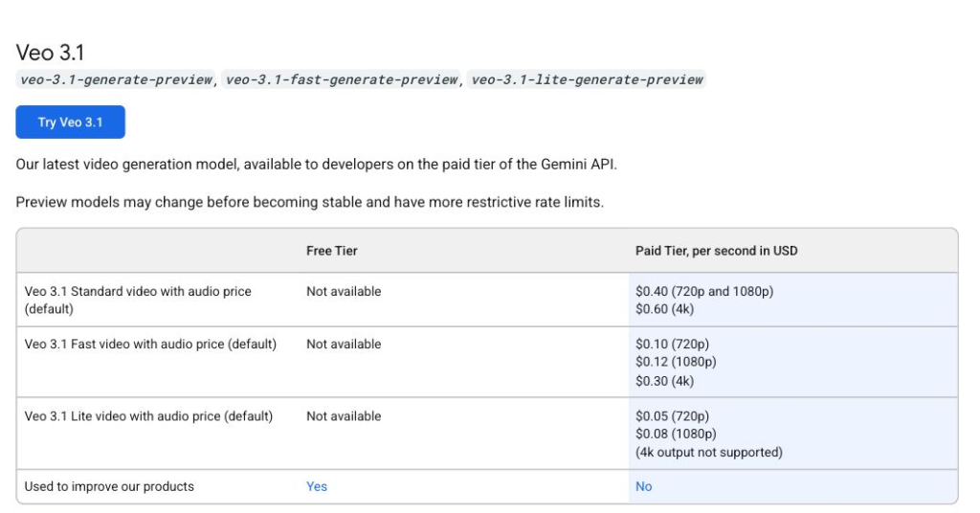
Task: Click the 4k output not supported note
Action: (709, 452)
